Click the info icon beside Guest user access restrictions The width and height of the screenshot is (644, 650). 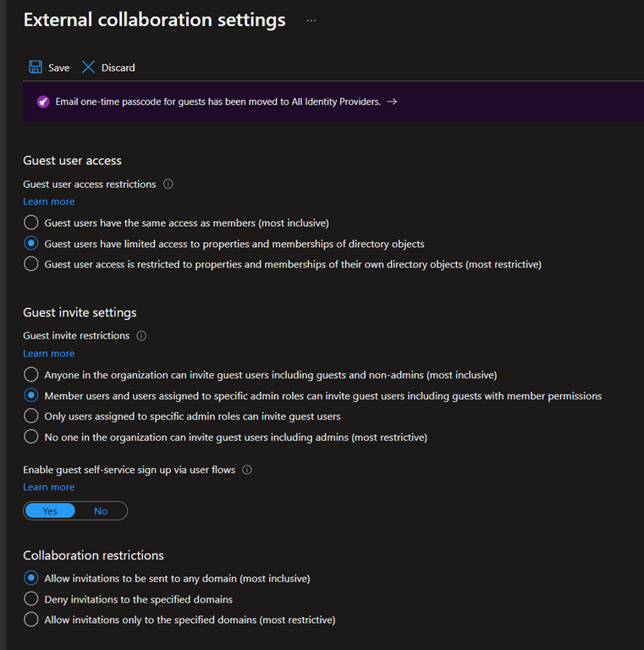(168, 184)
